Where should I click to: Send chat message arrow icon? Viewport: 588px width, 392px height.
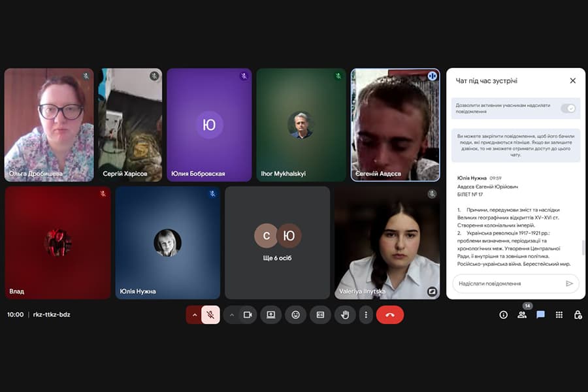click(569, 284)
